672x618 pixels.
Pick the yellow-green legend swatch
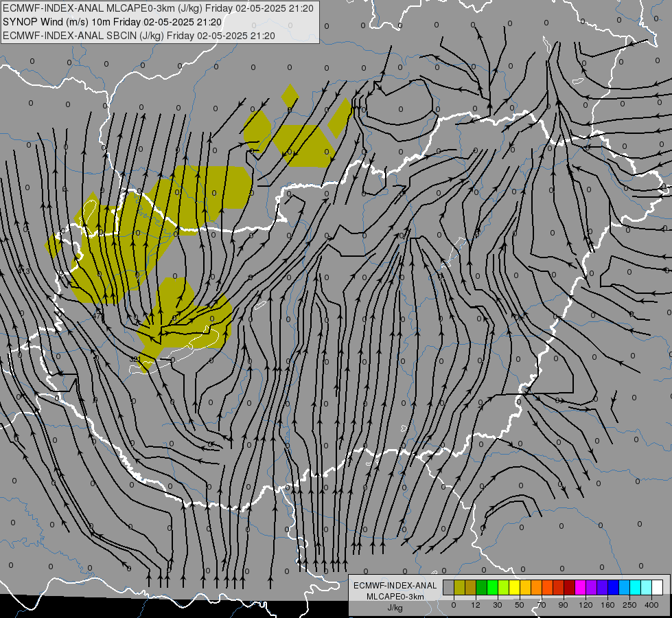pyautogui.click(x=504, y=587)
